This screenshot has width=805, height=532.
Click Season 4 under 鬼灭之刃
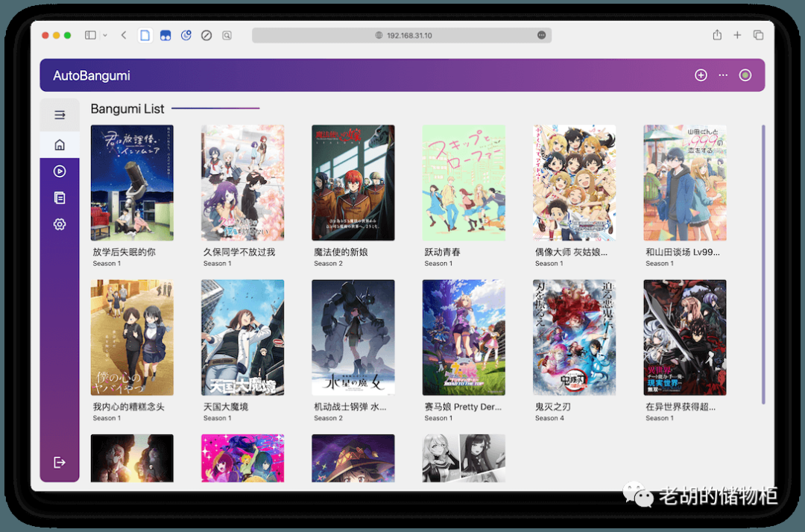pos(549,418)
